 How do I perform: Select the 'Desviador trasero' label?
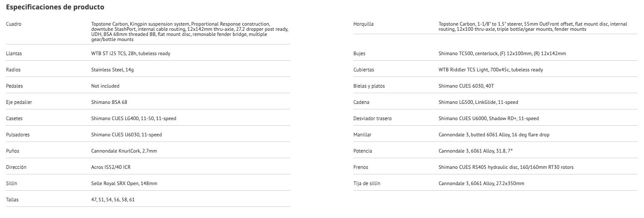click(372, 118)
